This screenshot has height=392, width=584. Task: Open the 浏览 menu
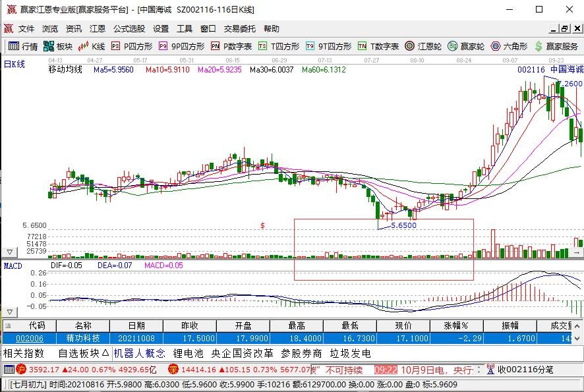[x=50, y=29]
